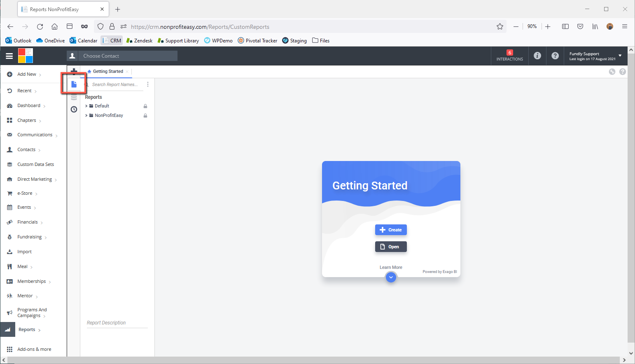Viewport: 635px width, 364px height.
Task: Open the Files bookmark folder
Action: pos(321,41)
